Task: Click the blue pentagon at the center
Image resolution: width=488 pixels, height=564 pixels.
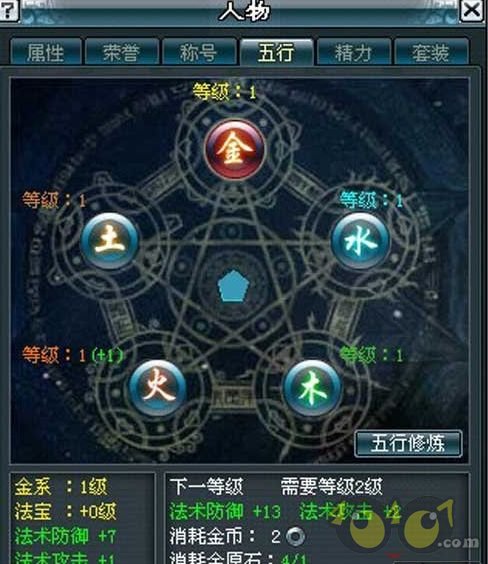Action: click(234, 286)
